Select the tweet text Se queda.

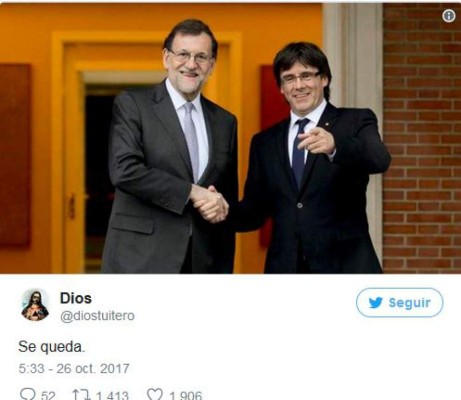coord(52,347)
